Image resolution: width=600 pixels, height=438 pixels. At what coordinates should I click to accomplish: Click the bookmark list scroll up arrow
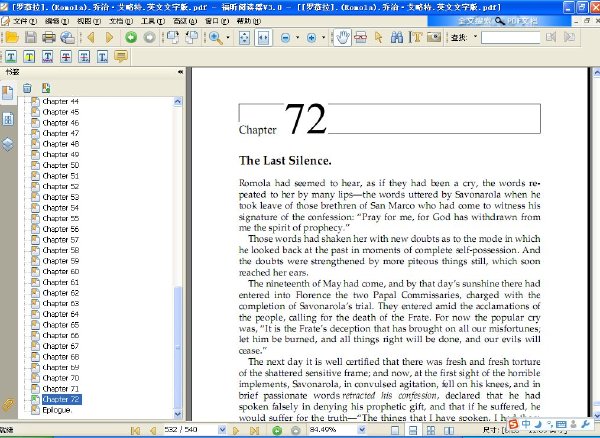coord(178,101)
